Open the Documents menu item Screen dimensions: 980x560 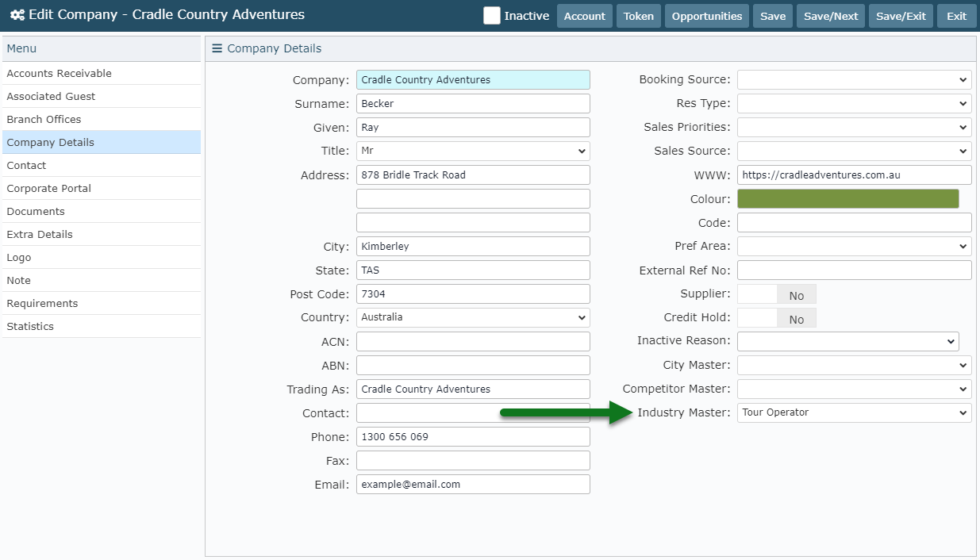tap(102, 211)
